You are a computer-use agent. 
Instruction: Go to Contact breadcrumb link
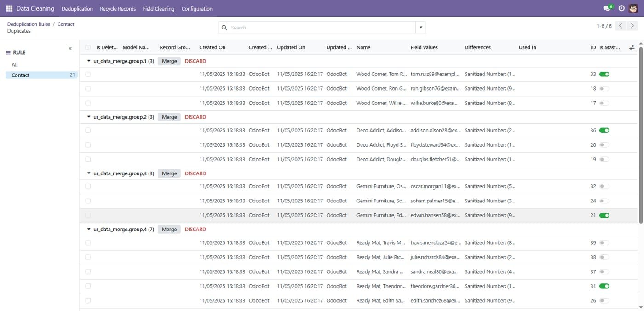pos(66,24)
